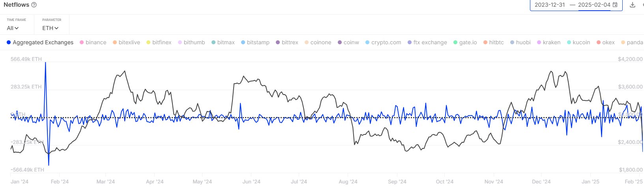The height and width of the screenshot is (187, 644).
Task: Click the start date 2023-12-31 field
Action: (x=550, y=5)
